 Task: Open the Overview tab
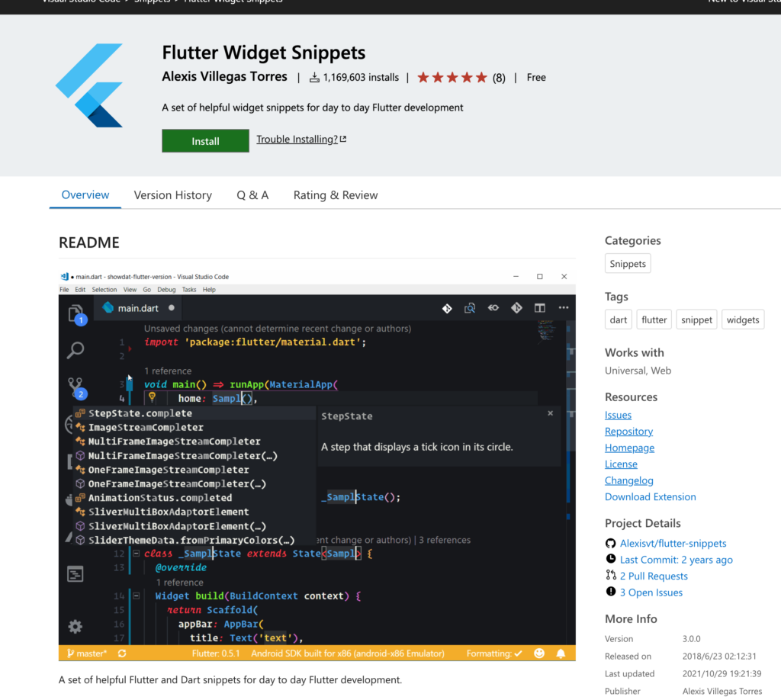85,194
